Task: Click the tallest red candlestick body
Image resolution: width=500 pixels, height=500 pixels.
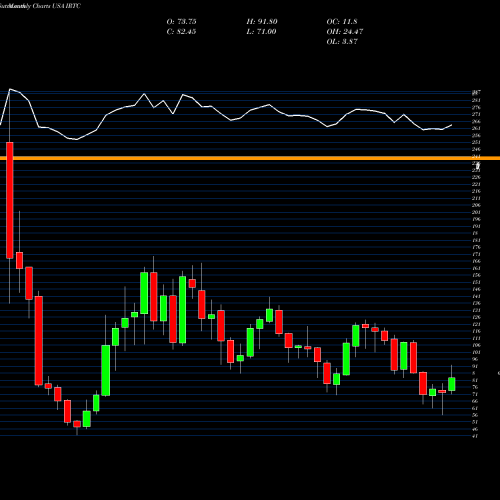Action: pyautogui.click(x=10, y=200)
